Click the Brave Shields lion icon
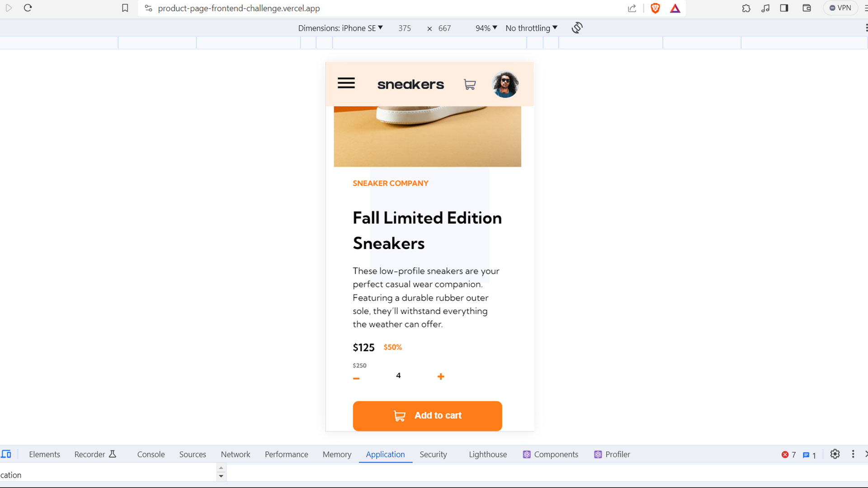 click(655, 8)
